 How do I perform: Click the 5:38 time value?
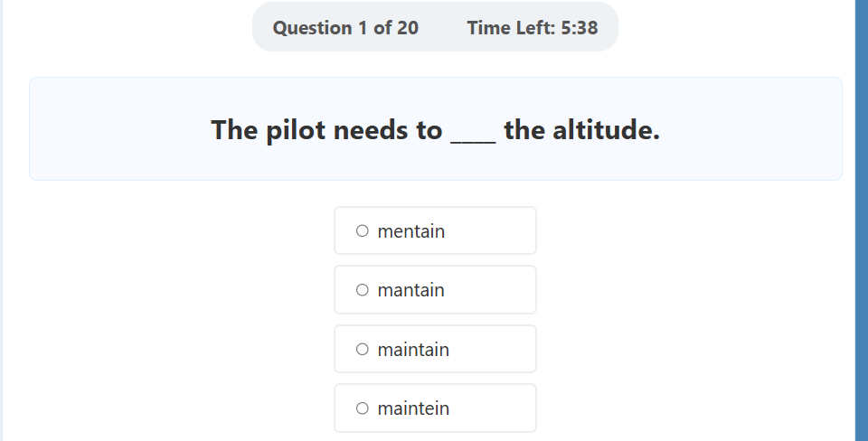click(x=580, y=28)
